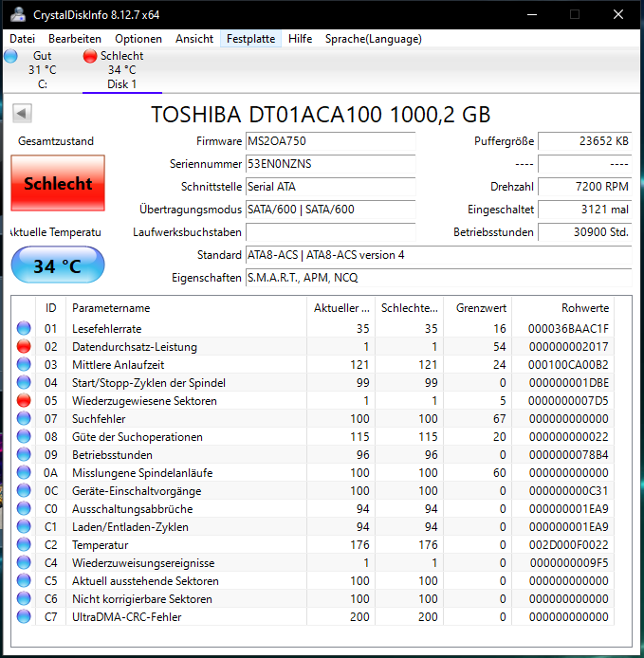
Task: Select the Temperatur parameter name
Action: pos(100,544)
